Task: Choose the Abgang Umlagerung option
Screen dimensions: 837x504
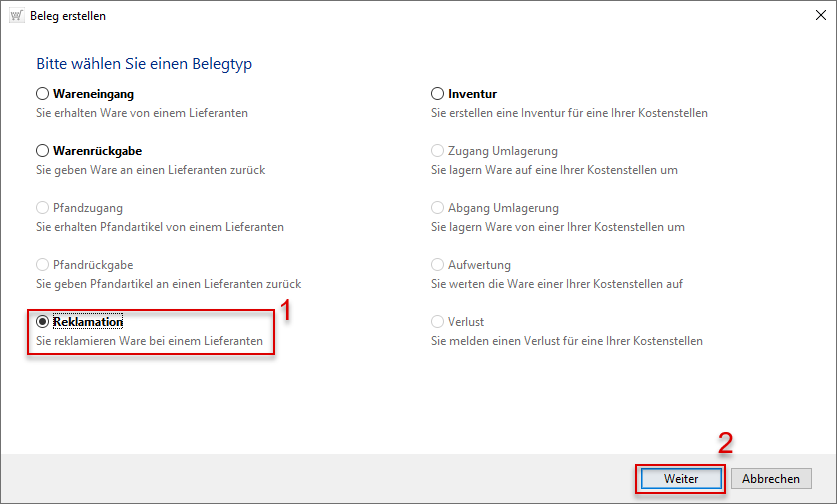Action: point(438,208)
